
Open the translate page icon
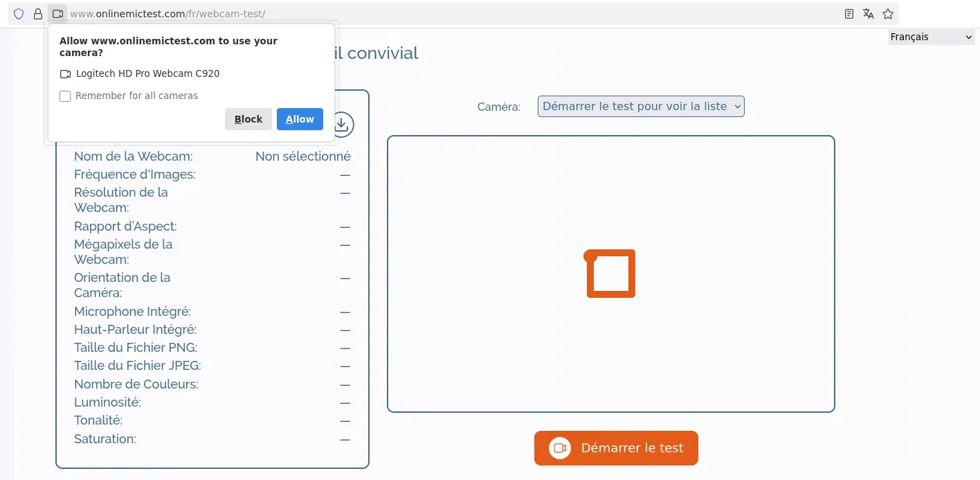[869, 14]
